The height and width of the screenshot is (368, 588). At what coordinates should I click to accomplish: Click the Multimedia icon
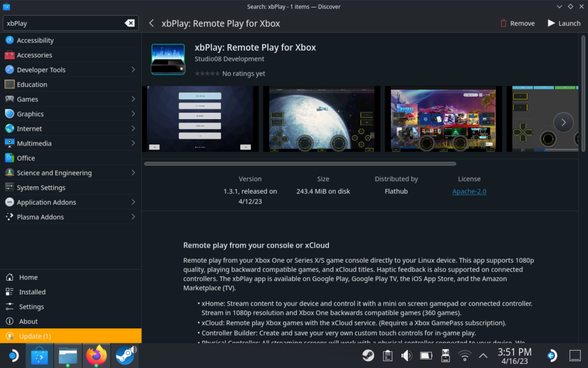[x=9, y=143]
